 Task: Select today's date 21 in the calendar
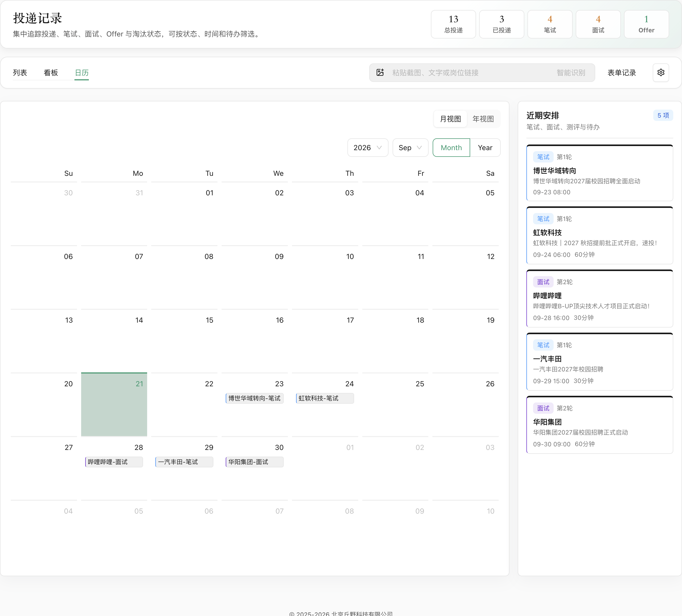pyautogui.click(x=114, y=404)
